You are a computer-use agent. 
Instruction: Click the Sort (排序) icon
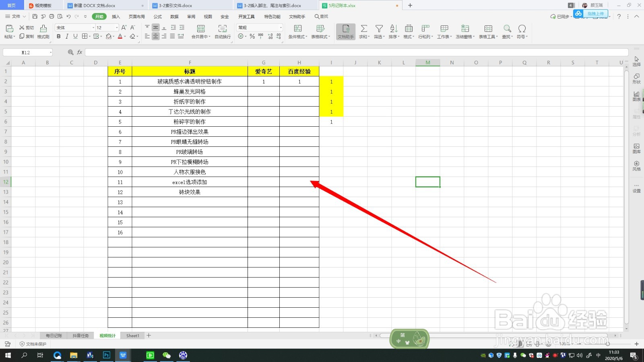(x=393, y=30)
